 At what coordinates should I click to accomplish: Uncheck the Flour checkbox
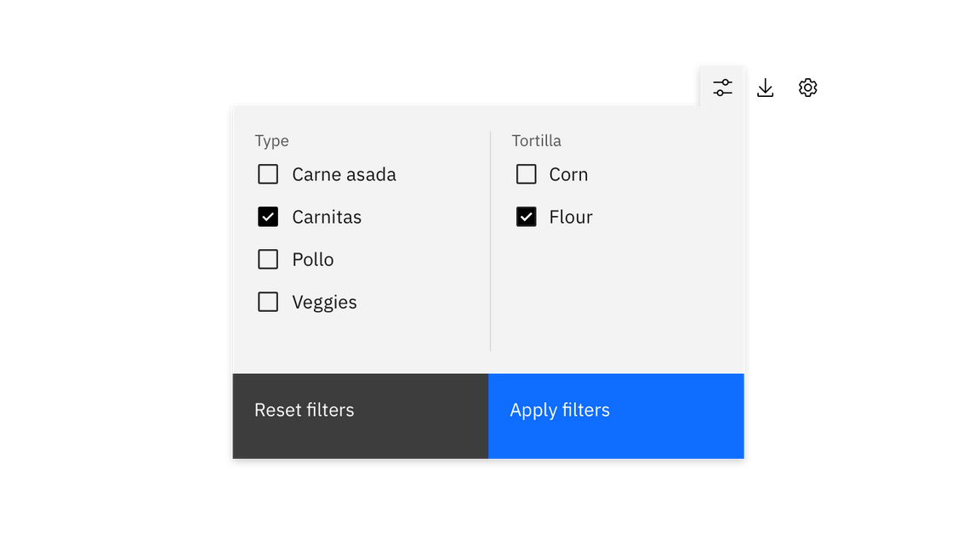point(526,217)
